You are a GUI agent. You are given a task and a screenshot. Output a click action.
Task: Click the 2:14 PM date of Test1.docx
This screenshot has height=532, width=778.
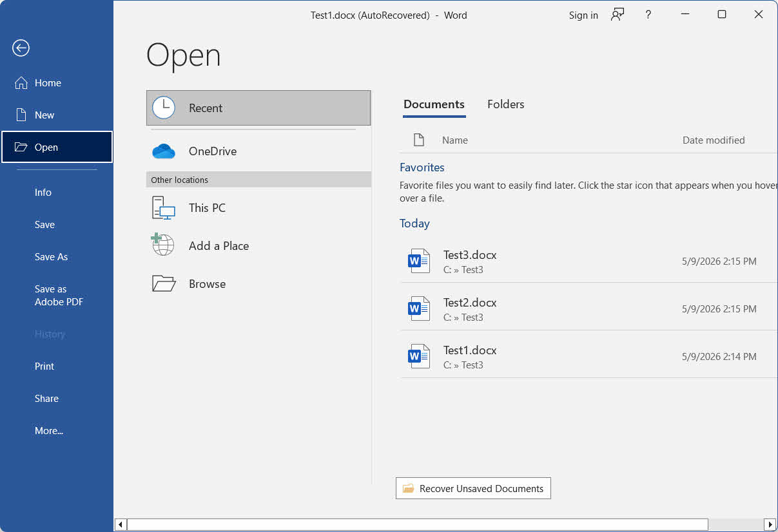pyautogui.click(x=719, y=356)
